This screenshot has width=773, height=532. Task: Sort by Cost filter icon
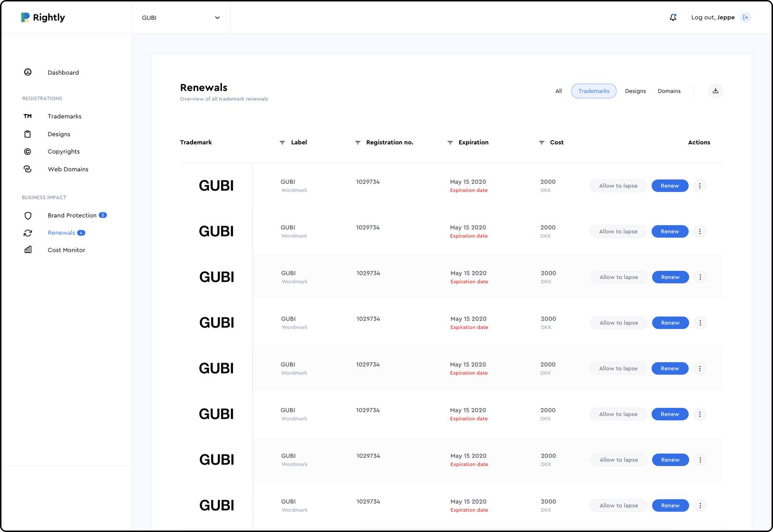[541, 142]
